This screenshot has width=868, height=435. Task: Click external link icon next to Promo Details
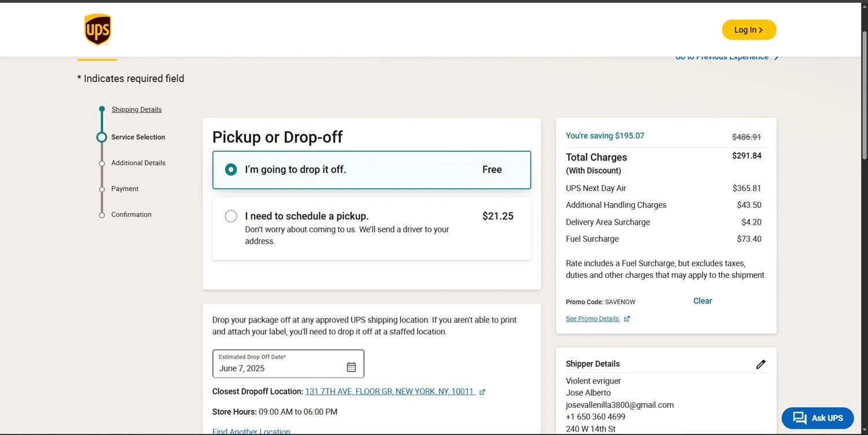coord(627,319)
